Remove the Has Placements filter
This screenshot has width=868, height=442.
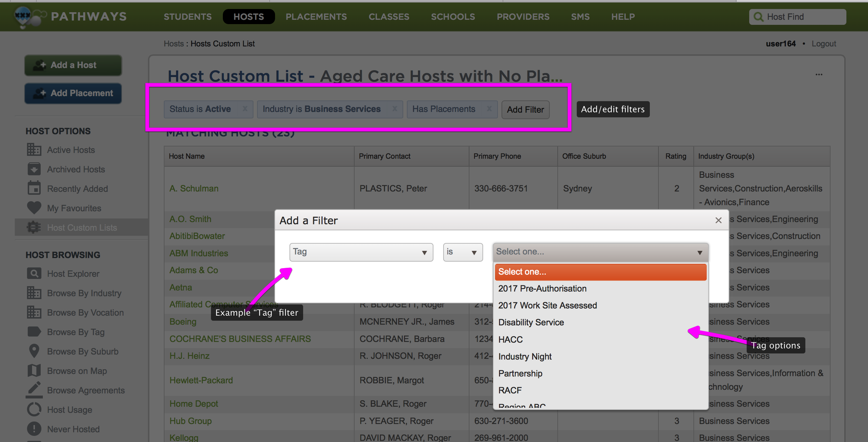(x=490, y=109)
